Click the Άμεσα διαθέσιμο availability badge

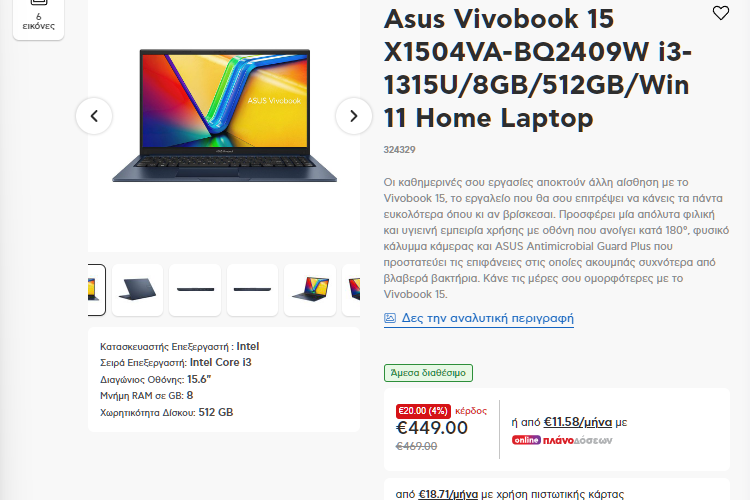click(x=428, y=373)
